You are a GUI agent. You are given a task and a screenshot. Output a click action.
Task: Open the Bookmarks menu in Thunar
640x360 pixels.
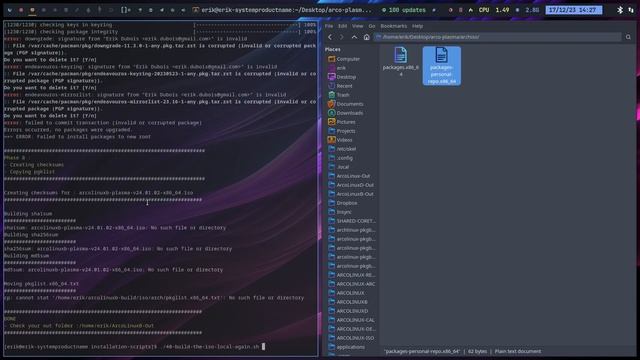point(393,26)
